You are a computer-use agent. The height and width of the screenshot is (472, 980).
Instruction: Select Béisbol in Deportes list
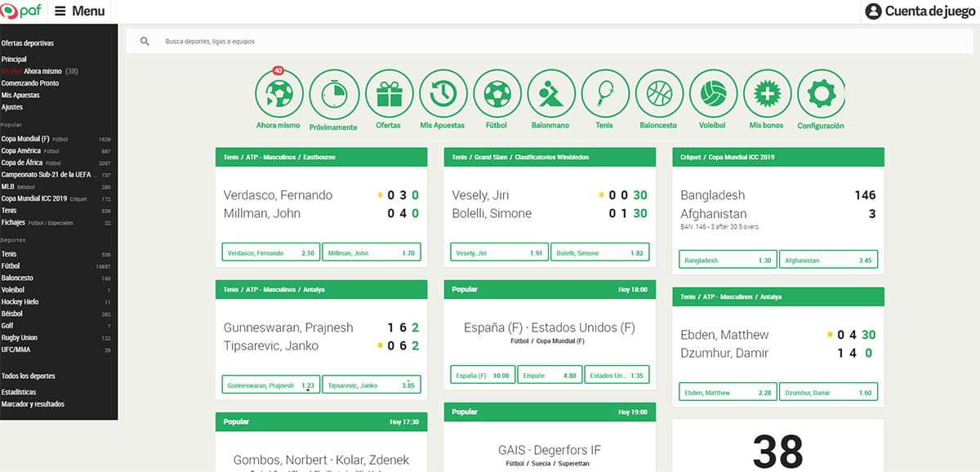tap(56, 314)
